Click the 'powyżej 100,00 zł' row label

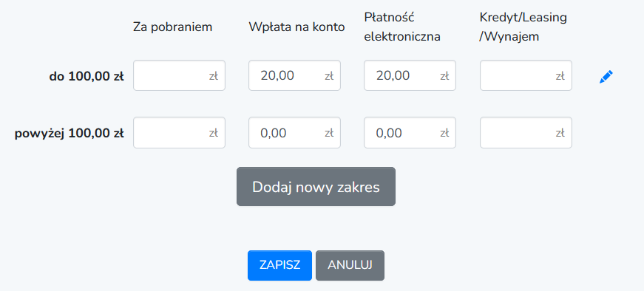[x=70, y=134]
